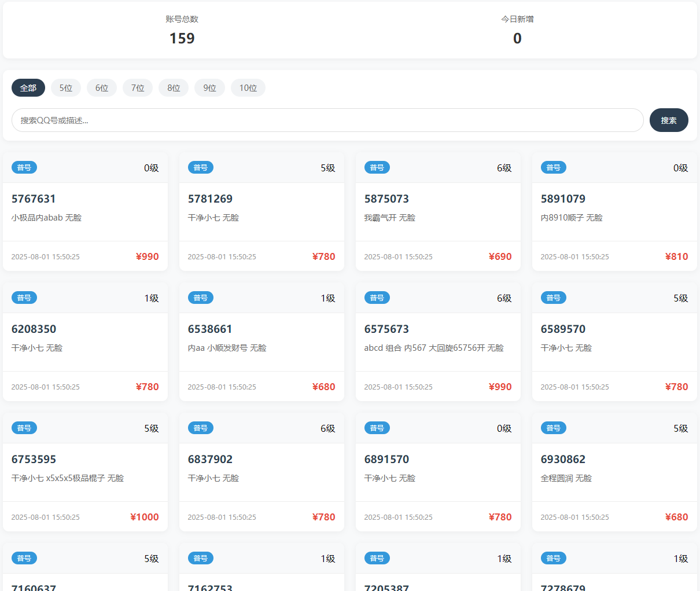
Task: Select the 10位 filter option
Action: tap(248, 88)
